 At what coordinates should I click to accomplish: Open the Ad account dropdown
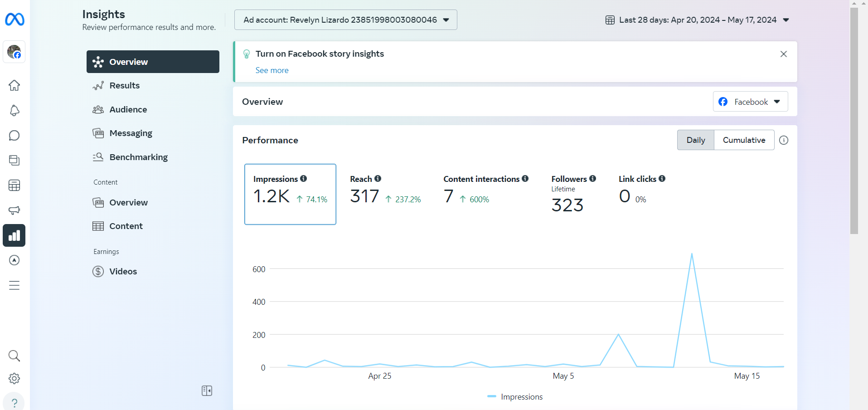tap(345, 20)
